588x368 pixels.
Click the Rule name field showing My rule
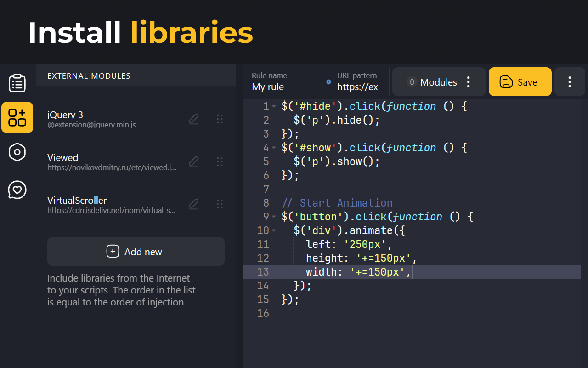click(x=269, y=86)
